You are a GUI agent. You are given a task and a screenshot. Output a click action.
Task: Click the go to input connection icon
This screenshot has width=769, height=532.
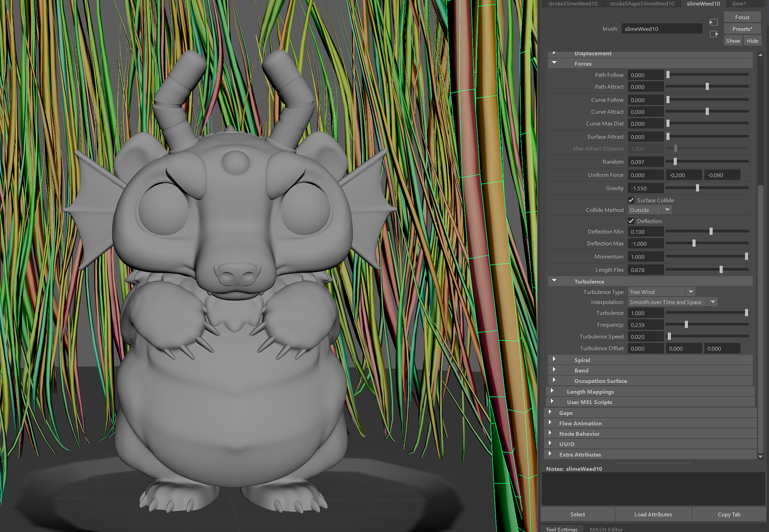coord(713,22)
